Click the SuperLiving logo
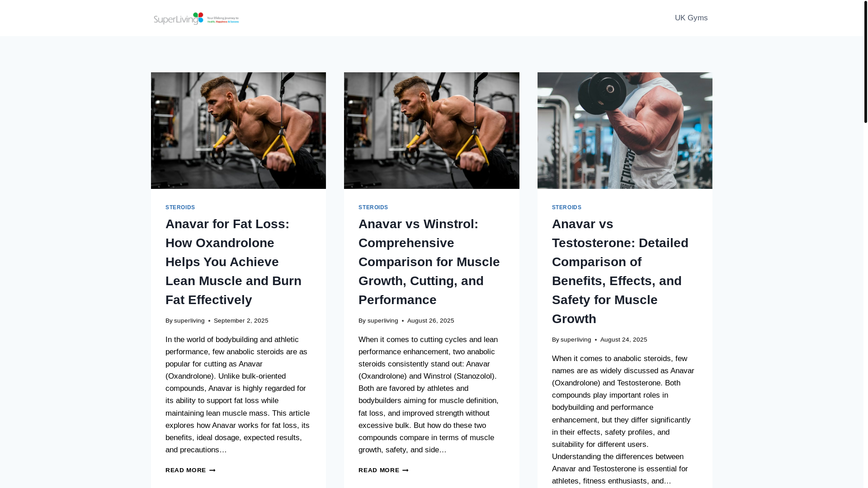 click(196, 18)
